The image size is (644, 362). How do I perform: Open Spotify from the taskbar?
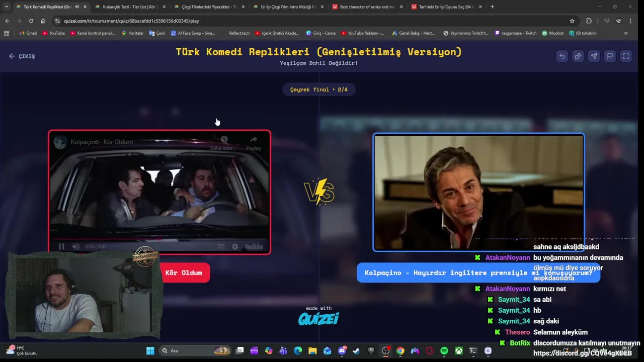(x=444, y=350)
